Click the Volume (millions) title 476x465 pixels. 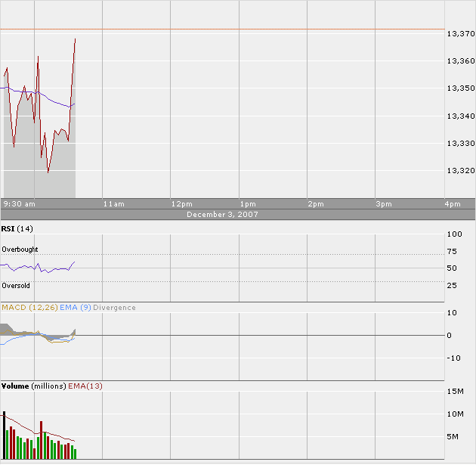pos(33,386)
